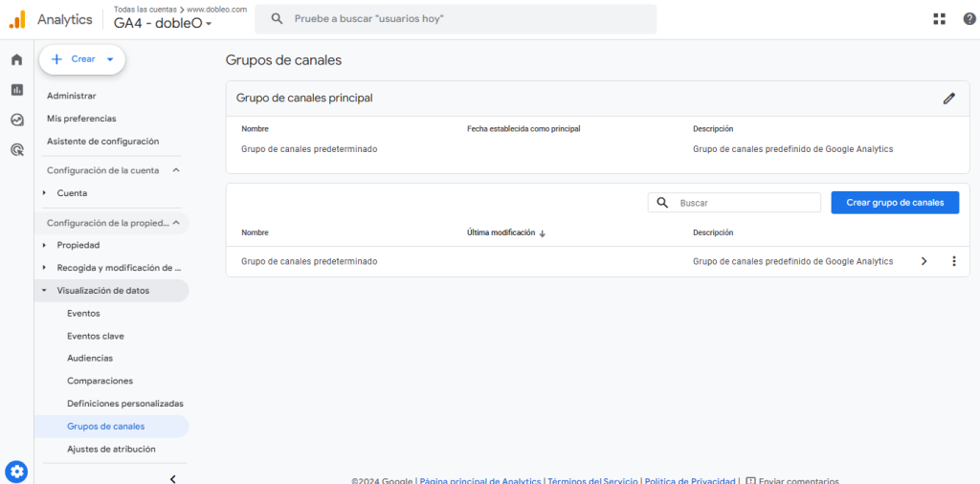
Task: Open the GA4 - dobleO property selector
Action: [163, 24]
